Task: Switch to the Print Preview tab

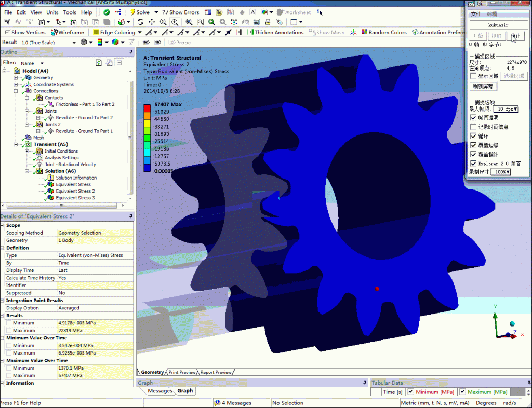Action: coord(182,372)
